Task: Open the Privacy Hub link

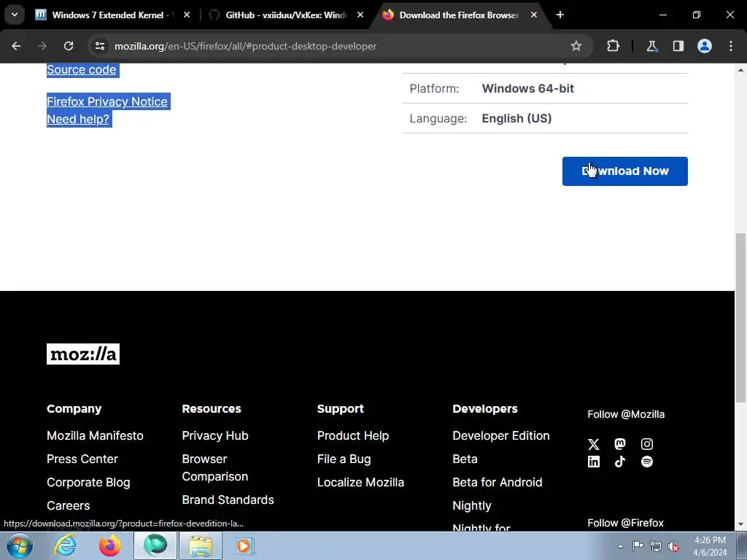Action: (x=215, y=436)
